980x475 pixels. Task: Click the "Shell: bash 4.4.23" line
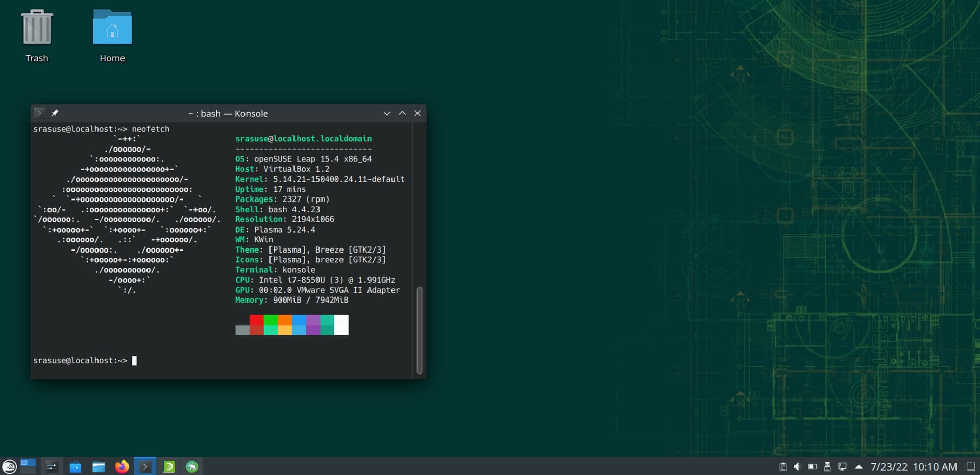pyautogui.click(x=278, y=209)
